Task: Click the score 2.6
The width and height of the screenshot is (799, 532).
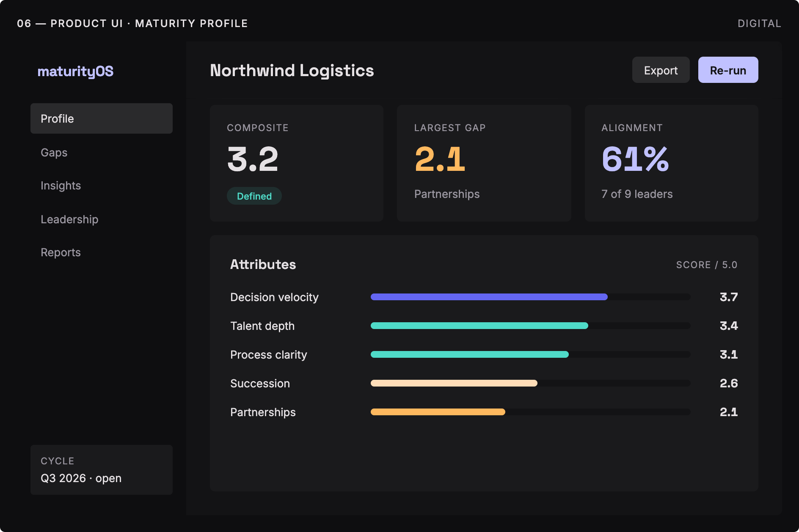Action: click(x=729, y=384)
